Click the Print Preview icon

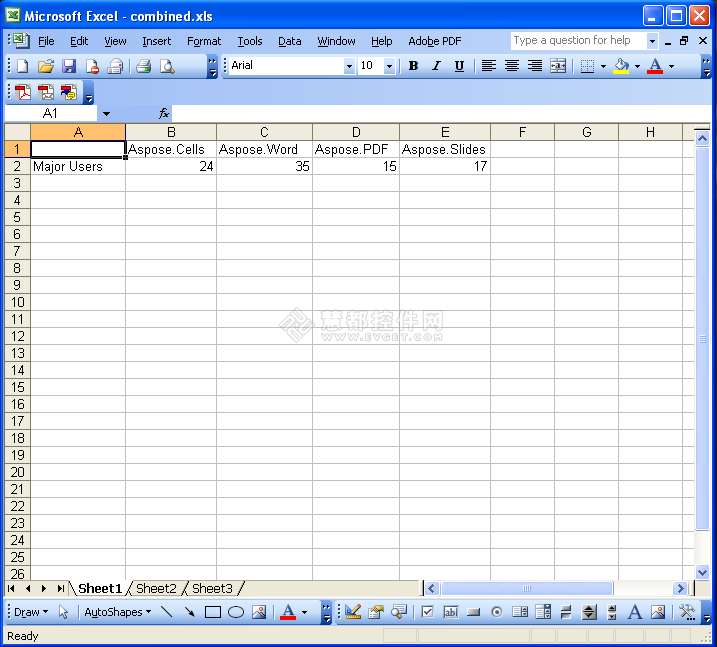pyautogui.click(x=167, y=66)
